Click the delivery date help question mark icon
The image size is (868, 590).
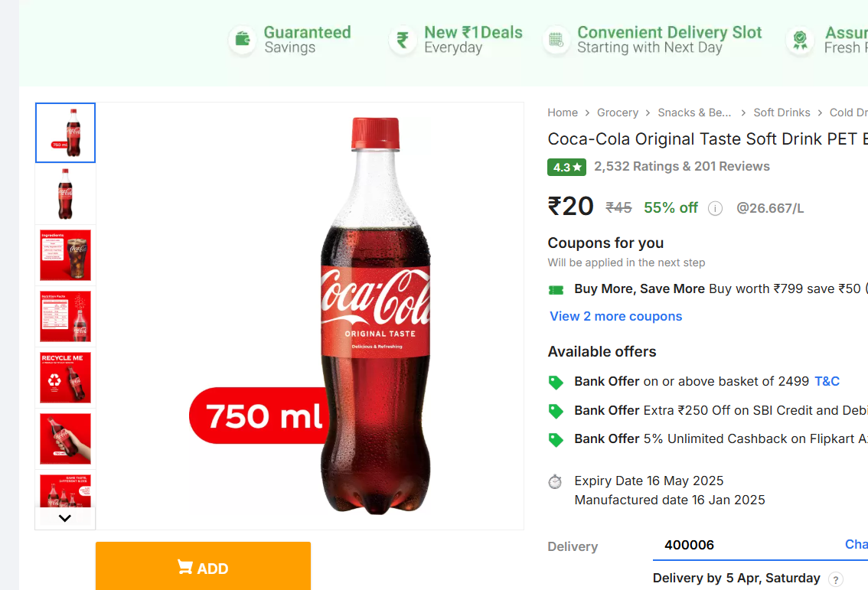click(x=836, y=579)
